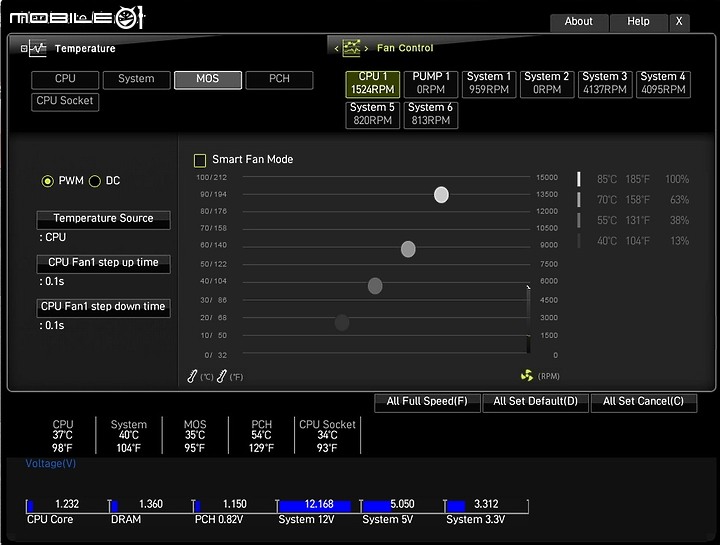Switch to MOS temperature tab
Screen dimensions: 720x545
coord(208,79)
